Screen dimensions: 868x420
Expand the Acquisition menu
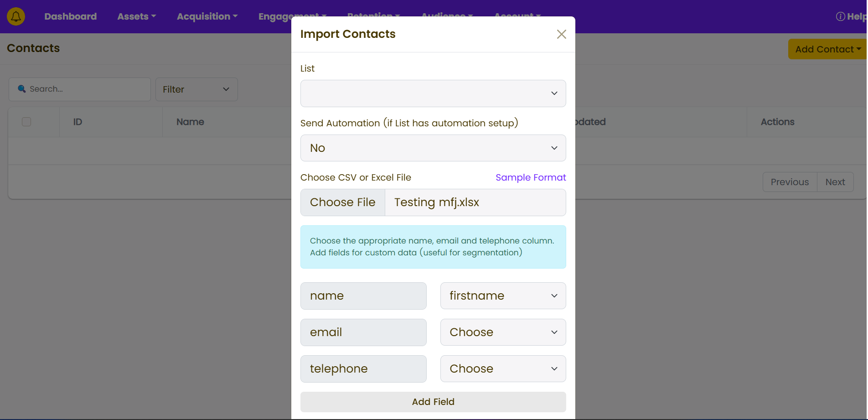[207, 16]
